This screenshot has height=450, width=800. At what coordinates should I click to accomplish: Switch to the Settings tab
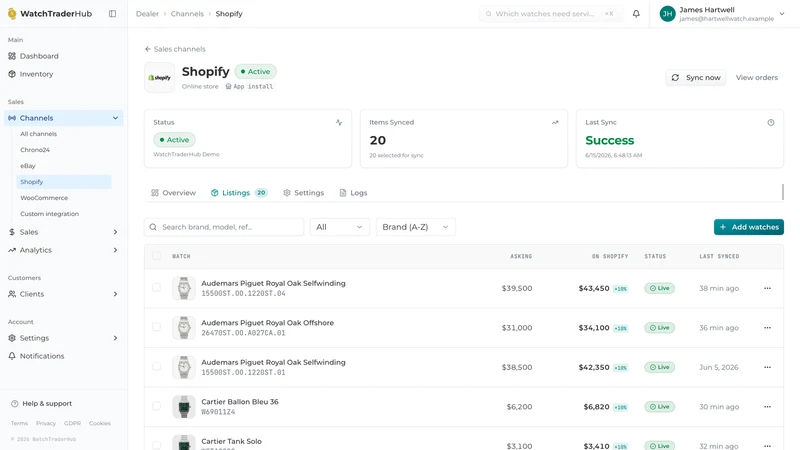(304, 193)
